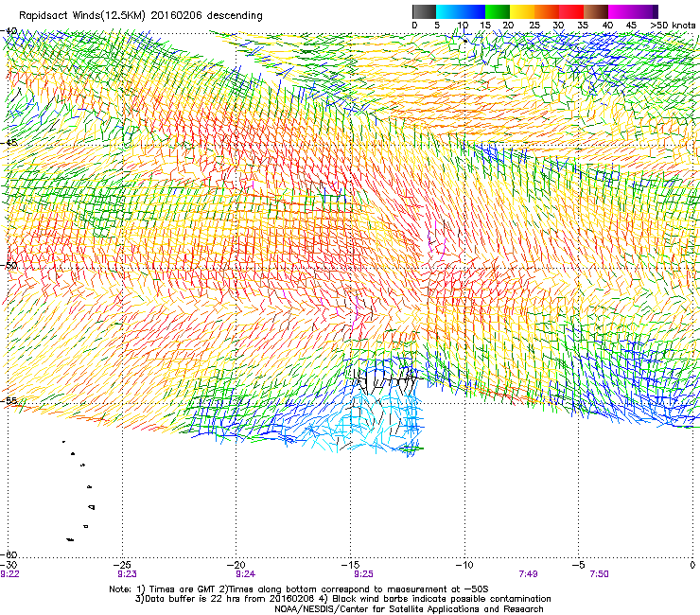Select the "-5" longitude axis label
The width and height of the screenshot is (700, 615).
click(x=578, y=565)
